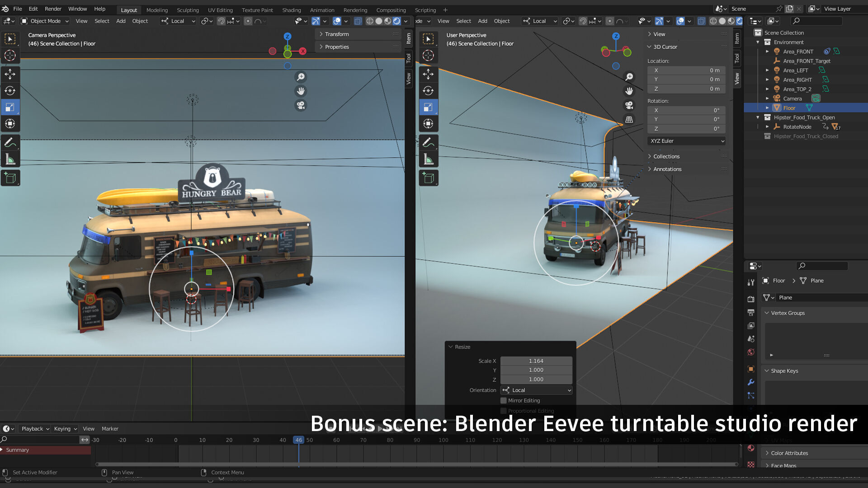This screenshot has width=868, height=488.
Task: Click the Cursor tool in right viewport
Action: 428,56
